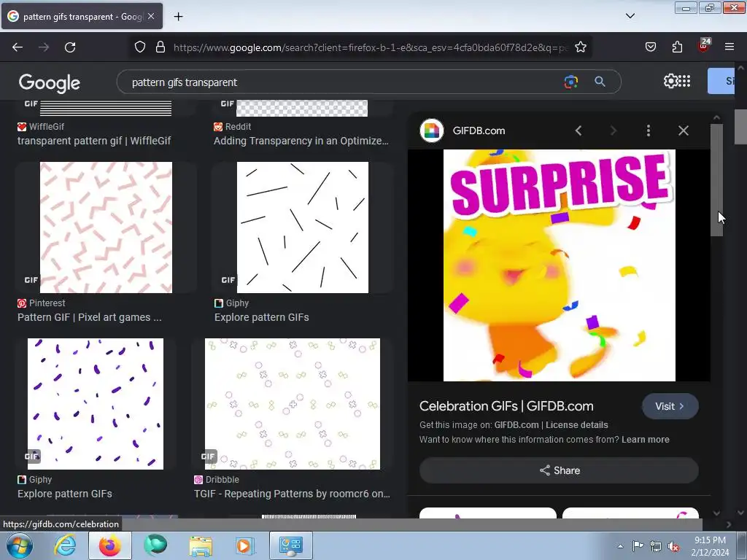The height and width of the screenshot is (560, 747).
Task: Click the uBlock extension icon with badge 24
Action: [x=704, y=46]
